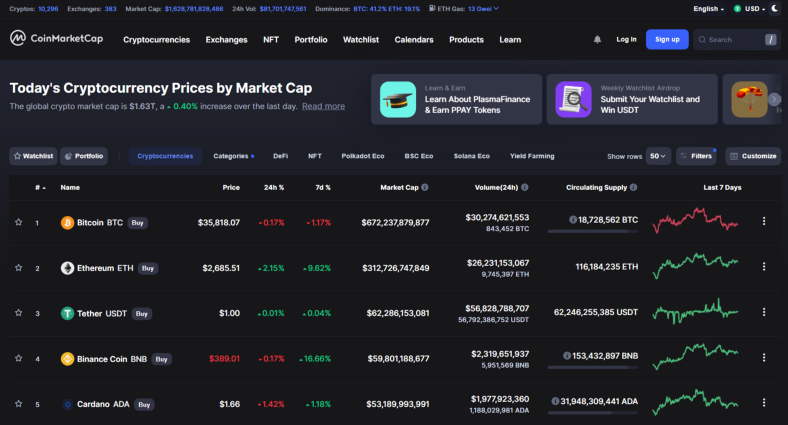Click next arrow on promo carousel
This screenshot has height=425, width=788.
[x=774, y=99]
